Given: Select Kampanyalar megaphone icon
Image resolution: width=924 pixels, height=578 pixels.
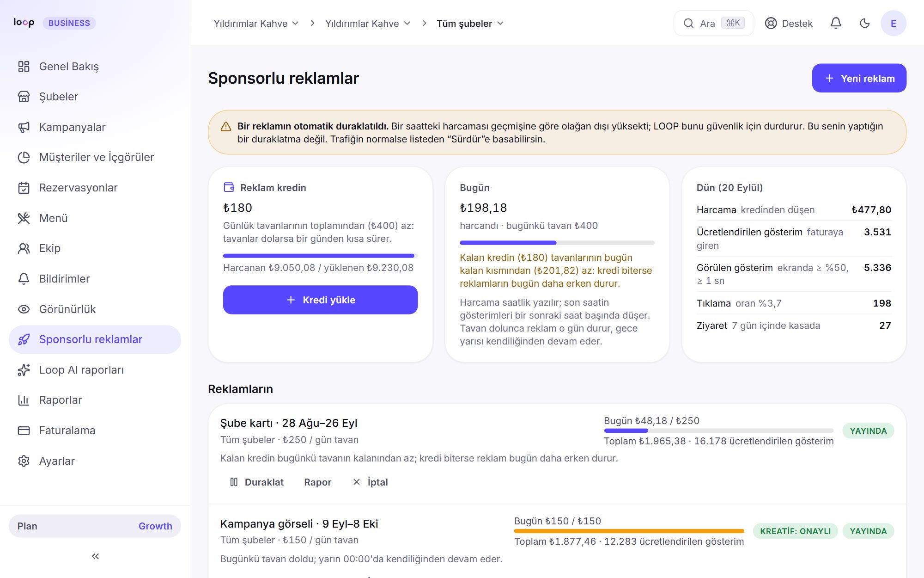Looking at the screenshot, I should [x=24, y=127].
